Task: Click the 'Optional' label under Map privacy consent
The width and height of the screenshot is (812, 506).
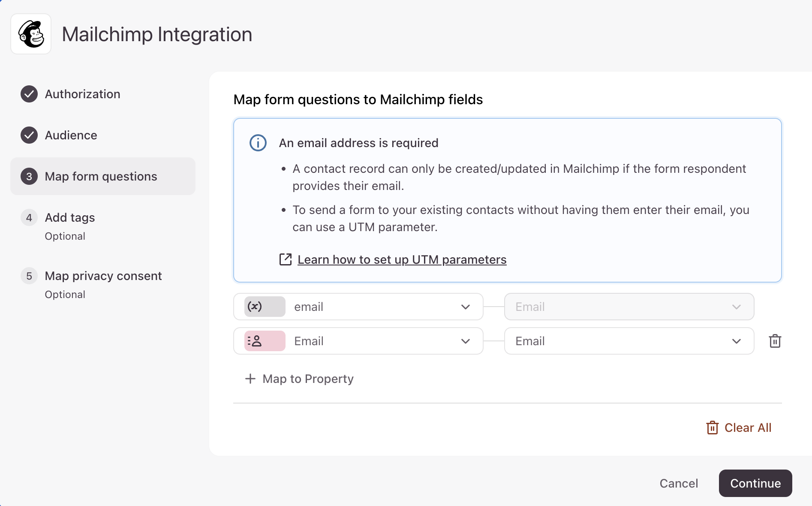Action: coord(65,295)
